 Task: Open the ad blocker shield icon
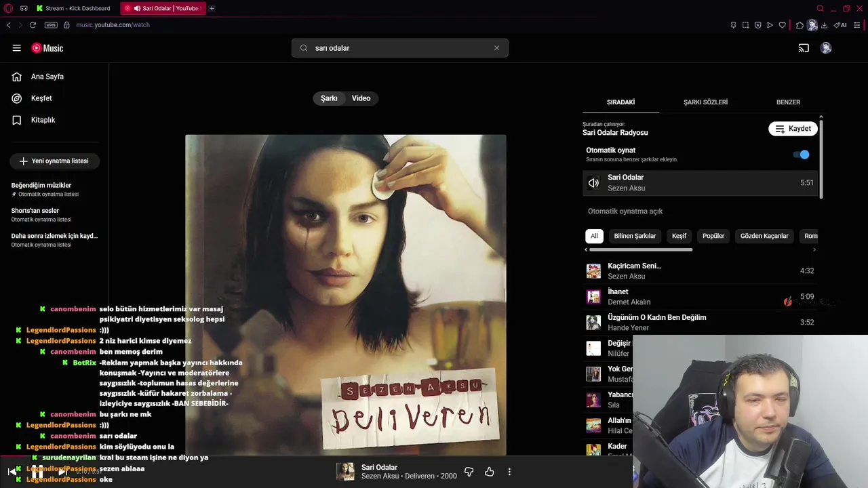click(x=757, y=25)
